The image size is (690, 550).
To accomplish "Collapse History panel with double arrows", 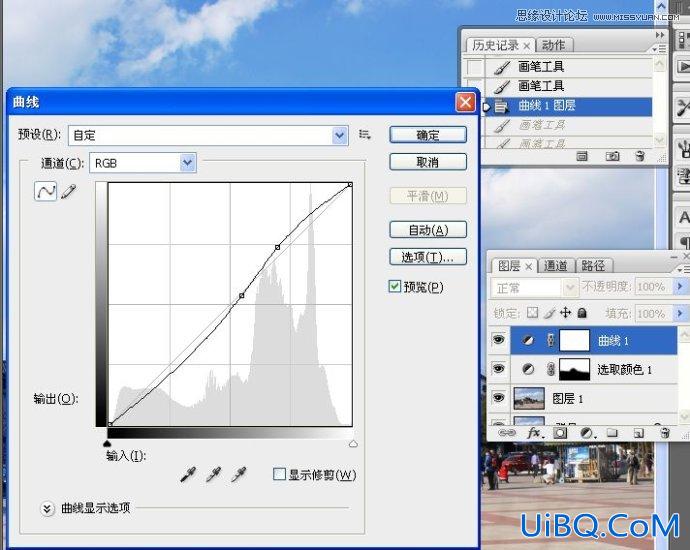I will [660, 35].
